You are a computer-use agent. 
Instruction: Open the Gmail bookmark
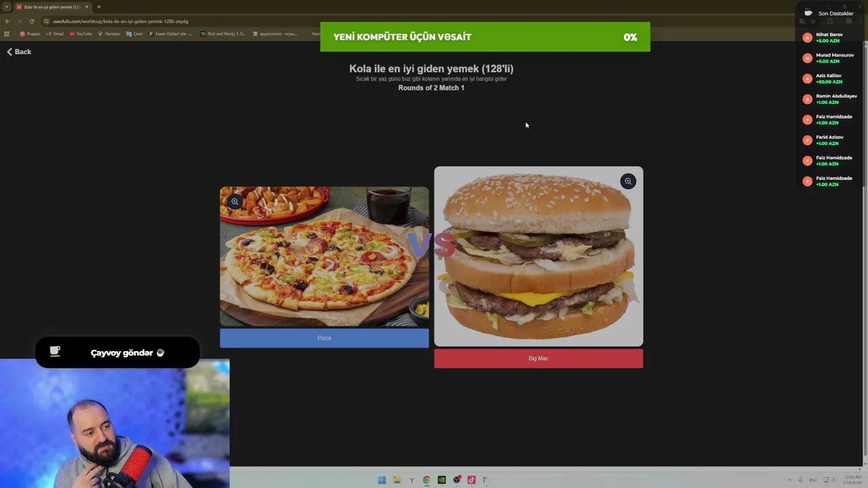(x=55, y=33)
